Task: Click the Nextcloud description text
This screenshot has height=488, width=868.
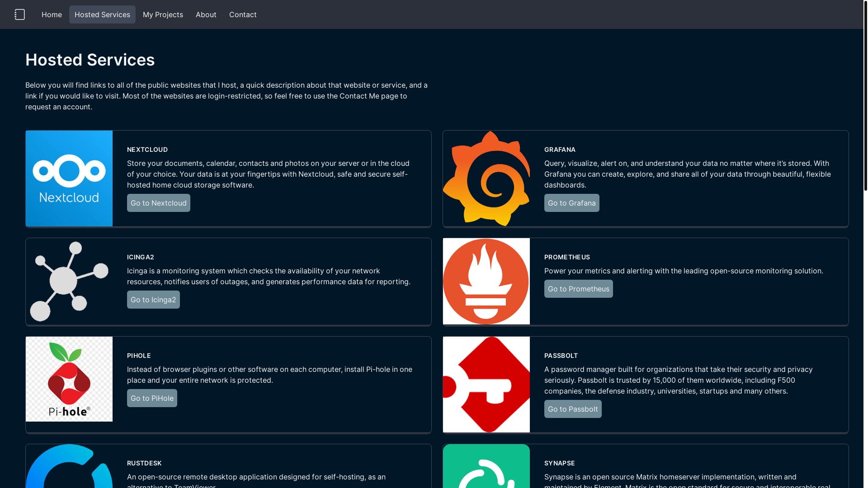Action: tap(269, 174)
